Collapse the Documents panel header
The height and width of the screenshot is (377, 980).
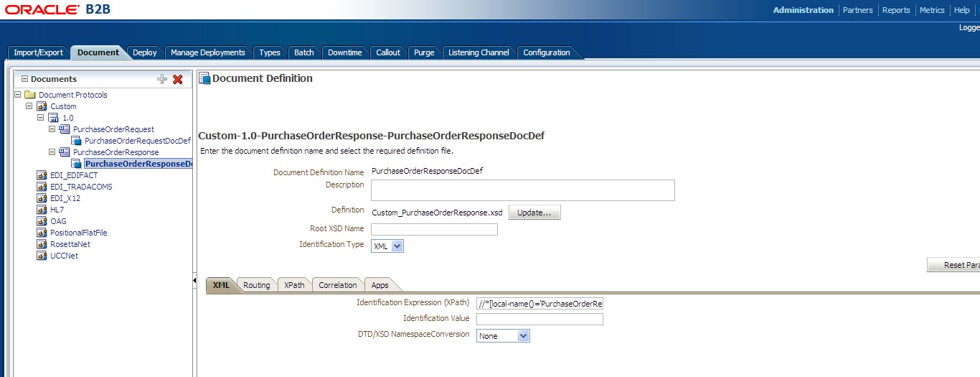point(24,79)
